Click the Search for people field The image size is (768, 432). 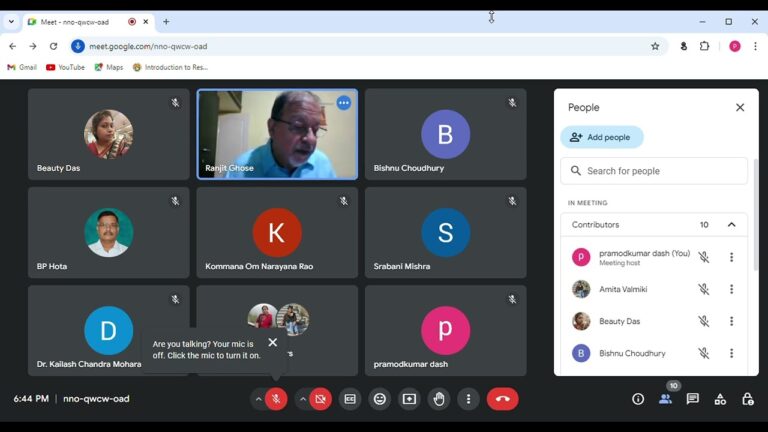(654, 171)
